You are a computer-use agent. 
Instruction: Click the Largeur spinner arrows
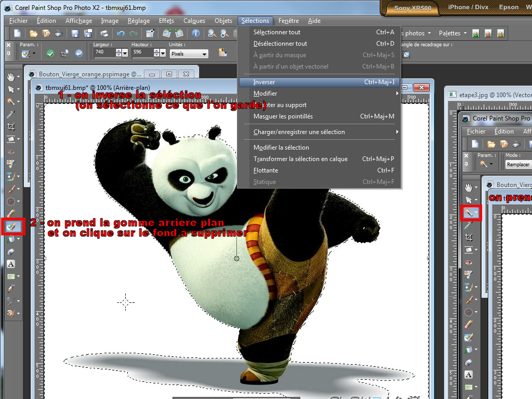click(x=118, y=53)
